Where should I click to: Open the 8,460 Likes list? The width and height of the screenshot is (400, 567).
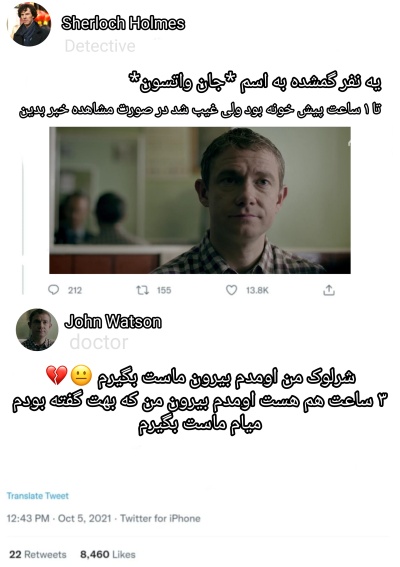coord(108,554)
